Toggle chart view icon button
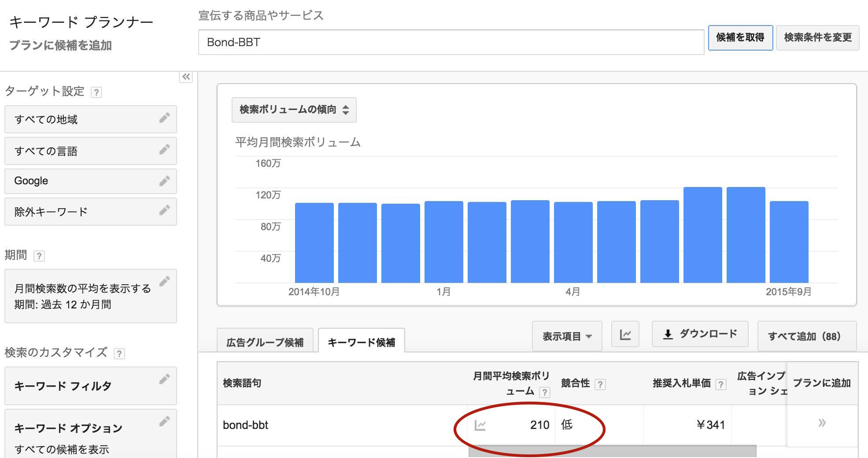The height and width of the screenshot is (458, 868). pos(625,334)
